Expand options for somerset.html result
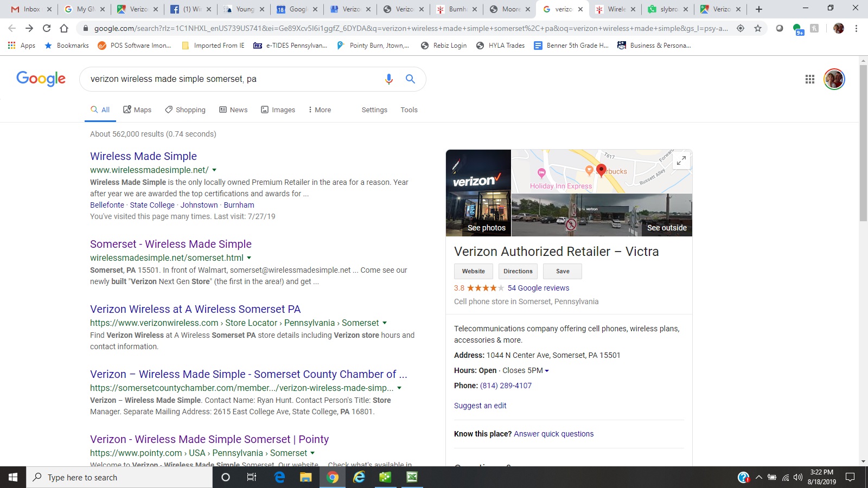Viewport: 868px width, 488px height. (249, 258)
